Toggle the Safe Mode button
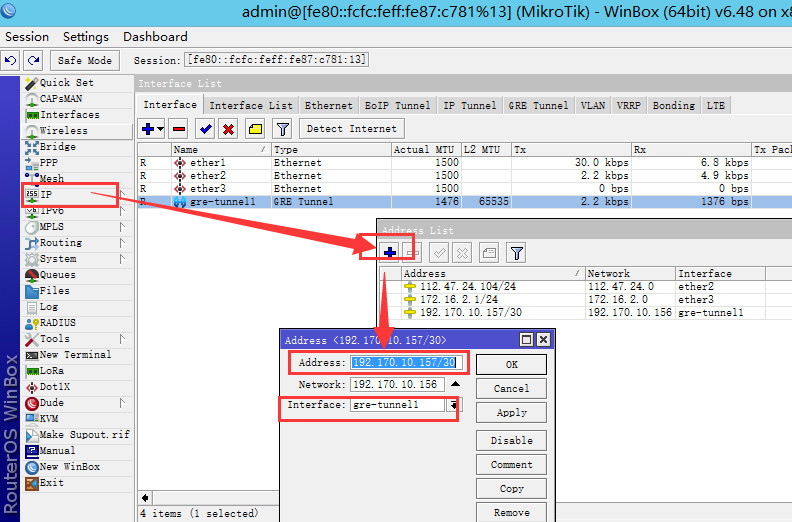 point(85,60)
